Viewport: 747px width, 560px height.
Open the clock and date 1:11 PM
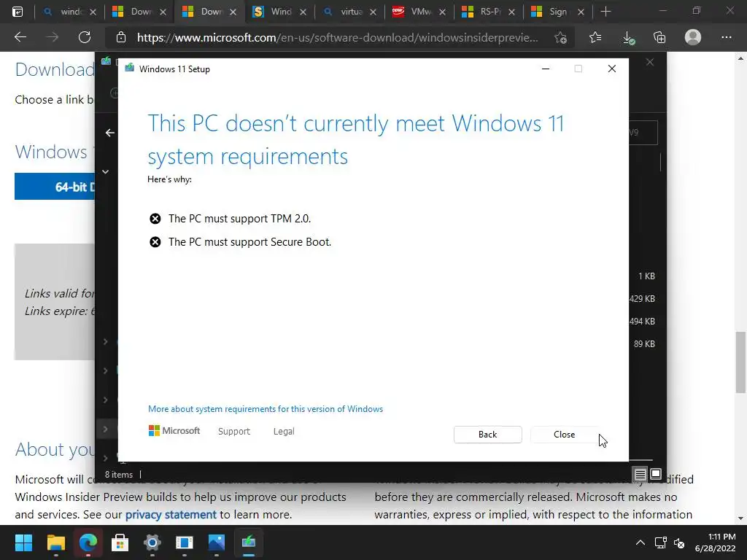click(x=715, y=542)
